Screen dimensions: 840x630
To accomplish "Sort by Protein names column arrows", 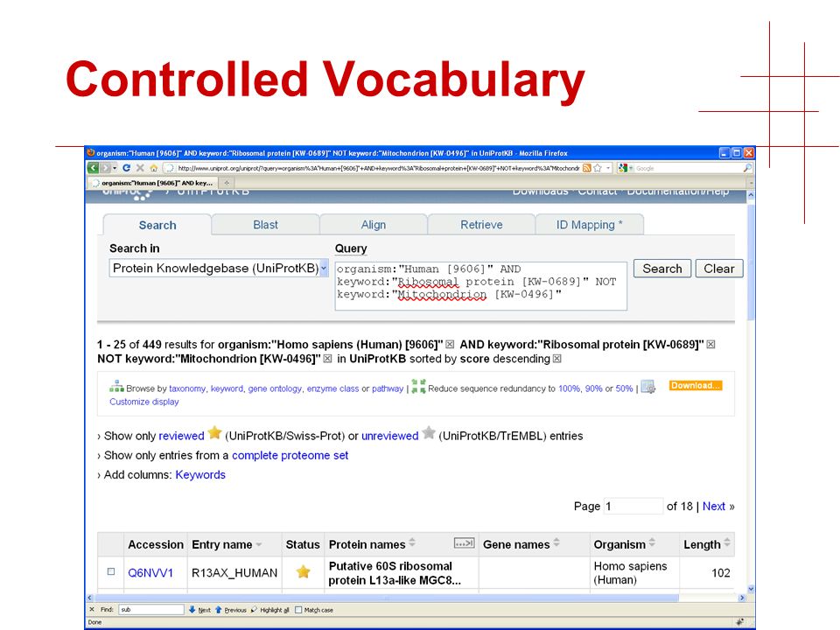I will pyautogui.click(x=412, y=542).
